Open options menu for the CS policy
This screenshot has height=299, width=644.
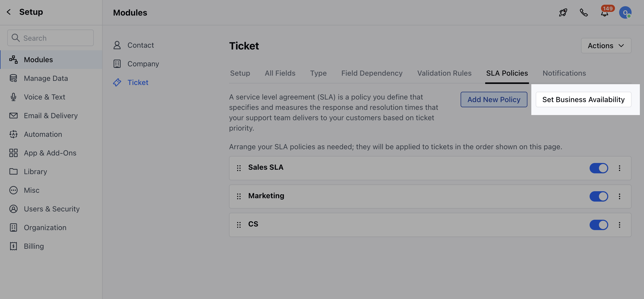[620, 225]
